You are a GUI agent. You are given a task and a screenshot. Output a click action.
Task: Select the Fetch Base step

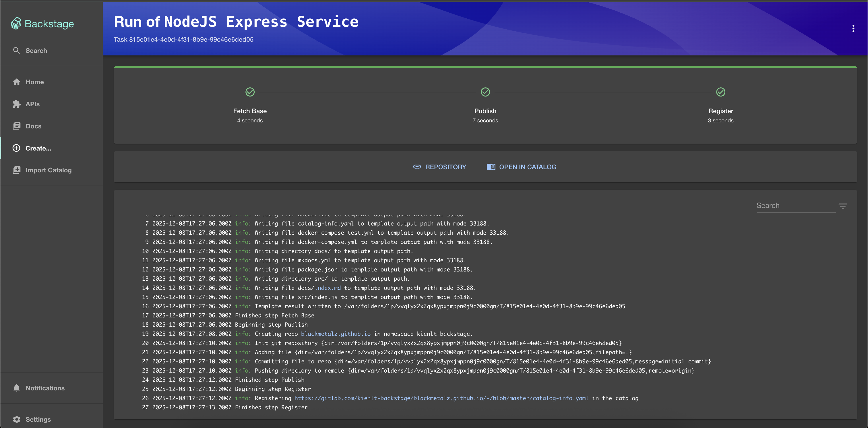coord(250,111)
